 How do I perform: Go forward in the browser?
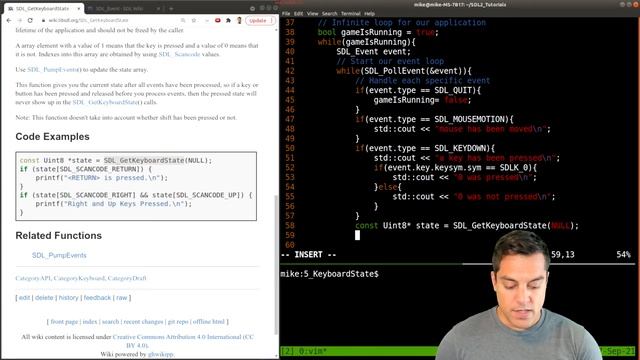coord(19,20)
